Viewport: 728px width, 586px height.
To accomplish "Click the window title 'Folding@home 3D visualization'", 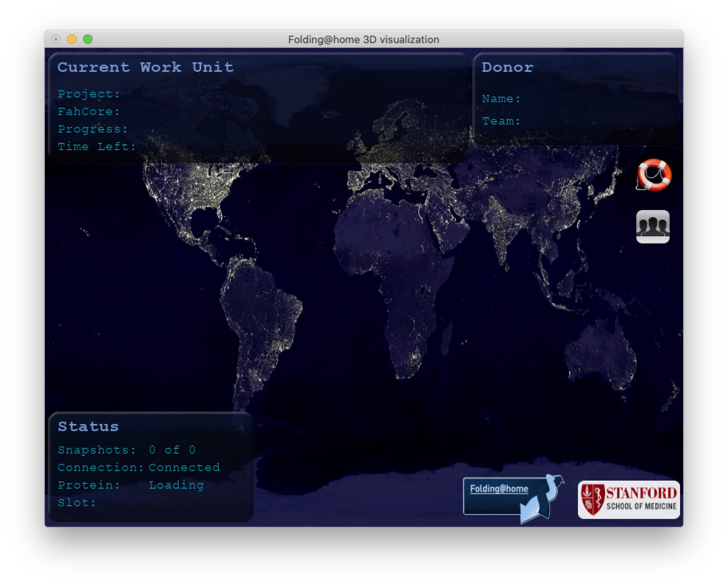I will click(x=363, y=40).
